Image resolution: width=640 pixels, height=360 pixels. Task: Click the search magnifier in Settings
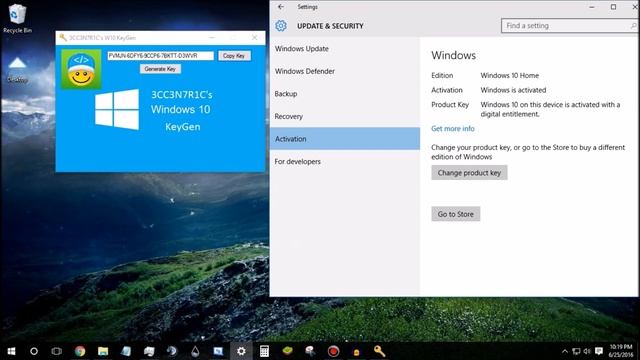point(633,26)
